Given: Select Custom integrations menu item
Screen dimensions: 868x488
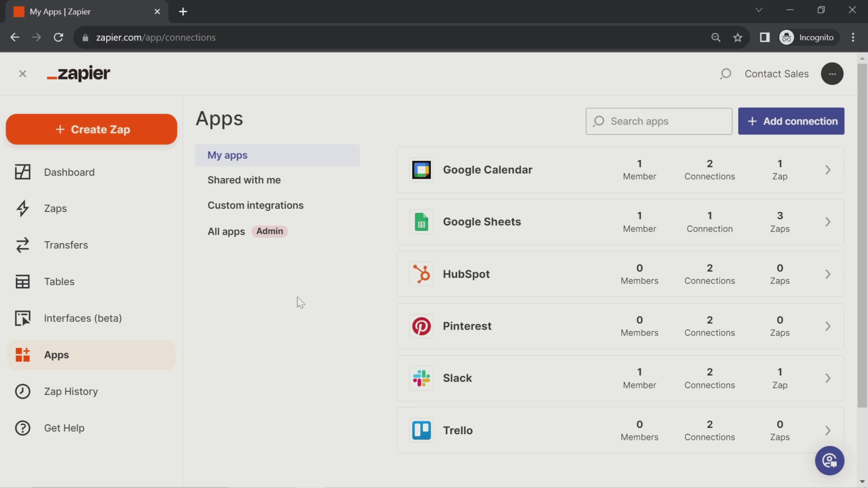Looking at the screenshot, I should [x=256, y=205].
